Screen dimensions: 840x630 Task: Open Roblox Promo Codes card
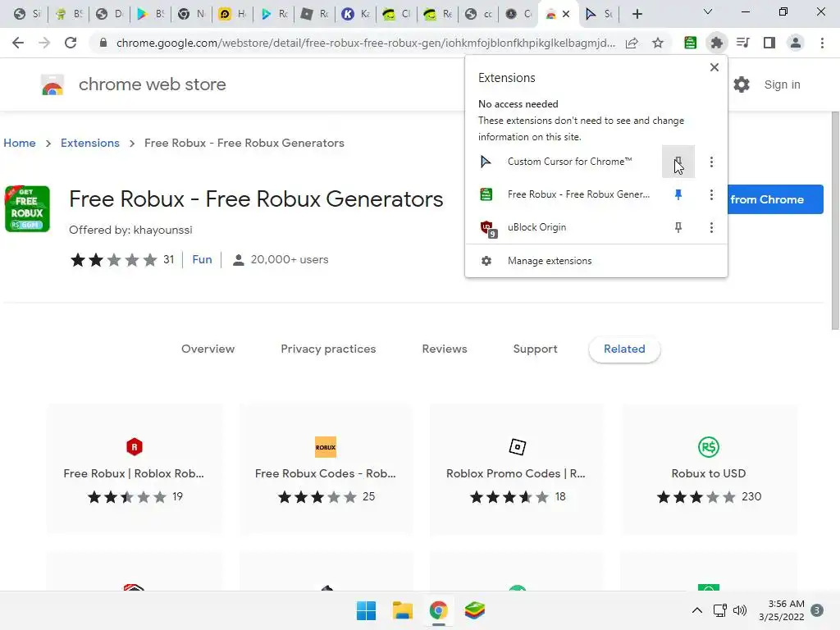(517, 469)
